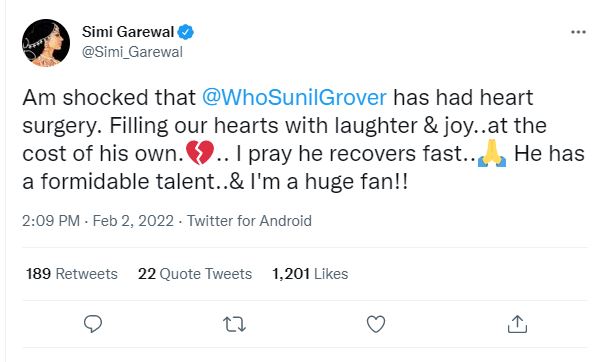This screenshot has height=362, width=602.
Task: Open the share tweet icon
Action: 517,324
